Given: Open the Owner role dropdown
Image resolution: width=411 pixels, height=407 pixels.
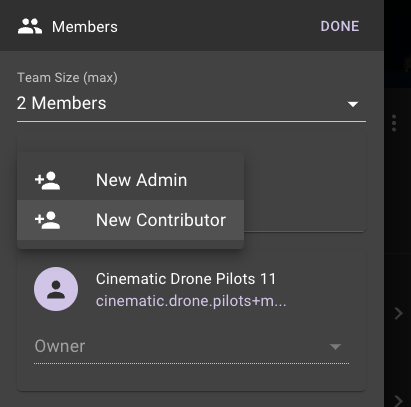Looking at the screenshot, I should (191, 347).
